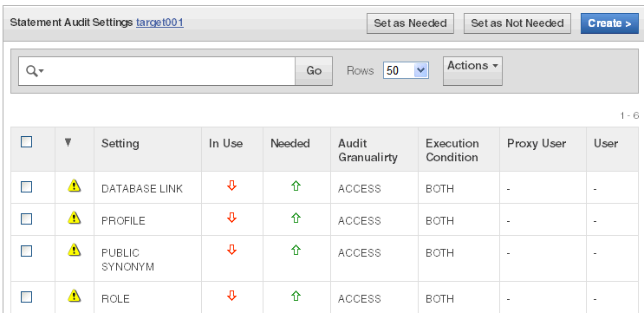Click the Set as Needed button
Image resolution: width=644 pixels, height=313 pixels.
(x=410, y=23)
